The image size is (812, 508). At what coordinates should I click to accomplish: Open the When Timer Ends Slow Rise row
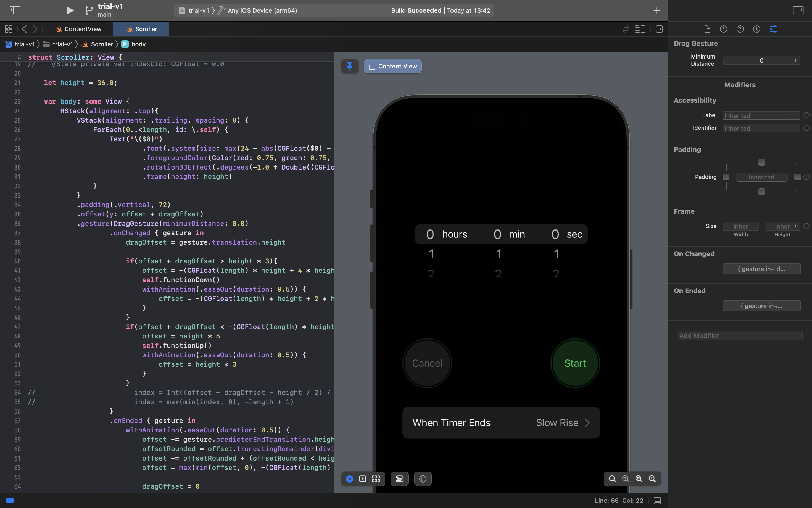coord(501,423)
